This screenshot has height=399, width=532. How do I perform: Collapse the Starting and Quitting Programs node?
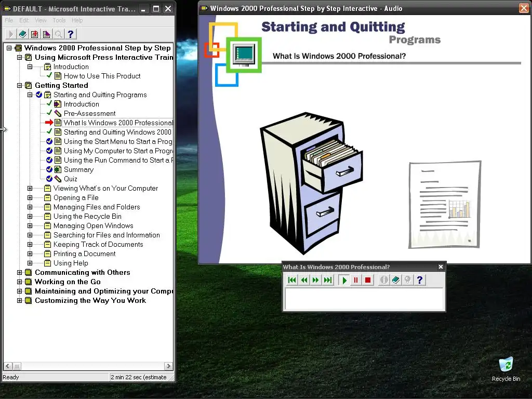click(30, 95)
